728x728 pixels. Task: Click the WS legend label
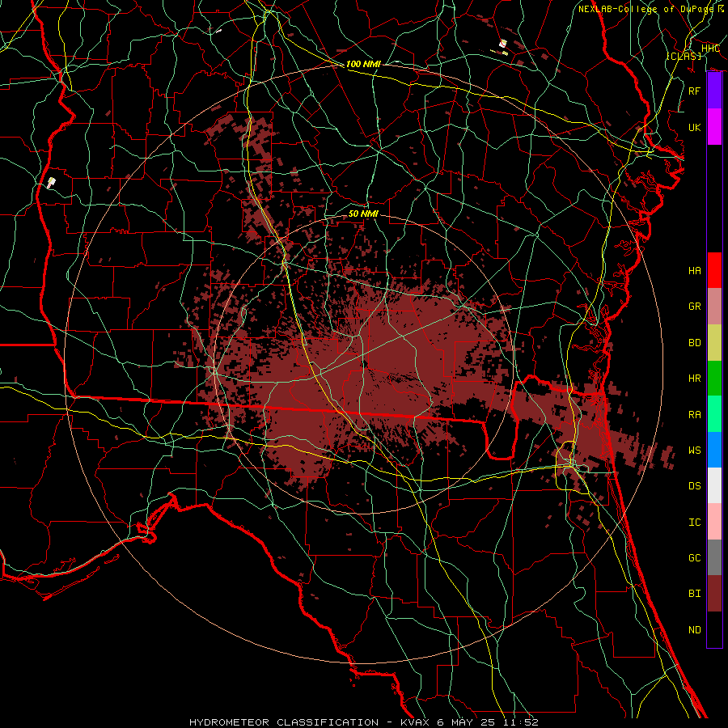(x=694, y=450)
